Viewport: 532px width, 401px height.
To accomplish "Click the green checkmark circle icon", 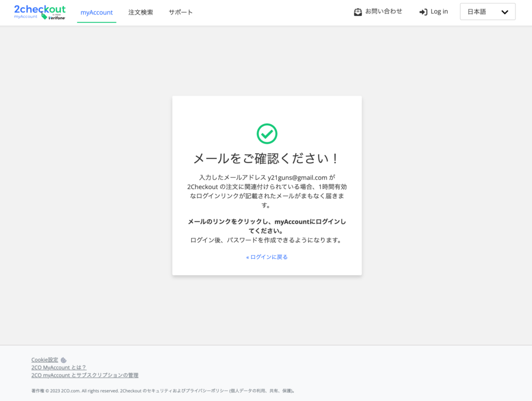I will tap(267, 133).
